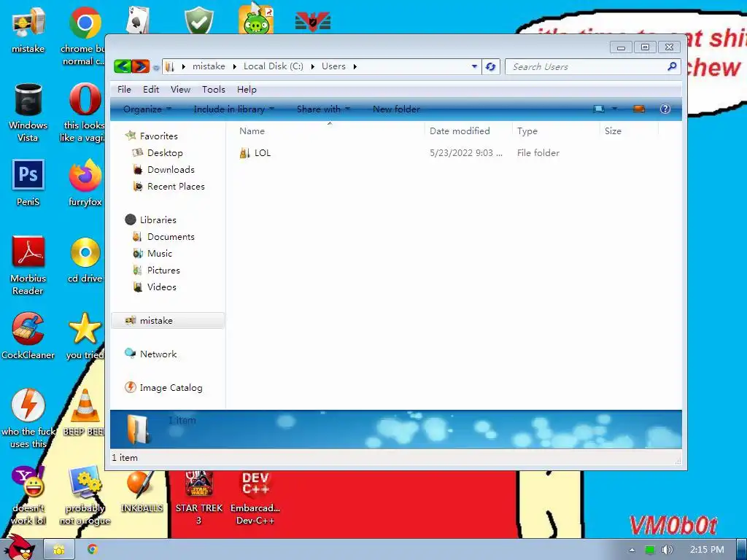The image size is (747, 560).
Task: Open the views options dropdown arrow
Action: pos(614,109)
